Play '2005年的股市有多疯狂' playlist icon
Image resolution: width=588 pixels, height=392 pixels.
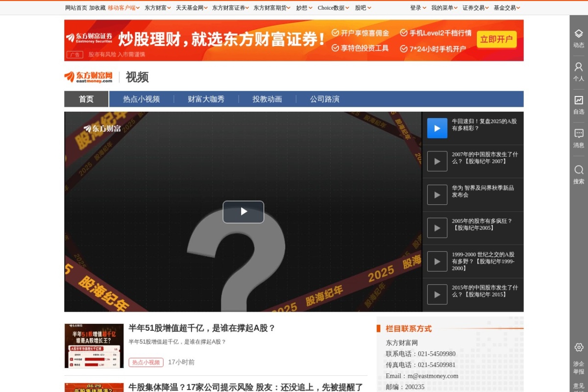coord(437,228)
